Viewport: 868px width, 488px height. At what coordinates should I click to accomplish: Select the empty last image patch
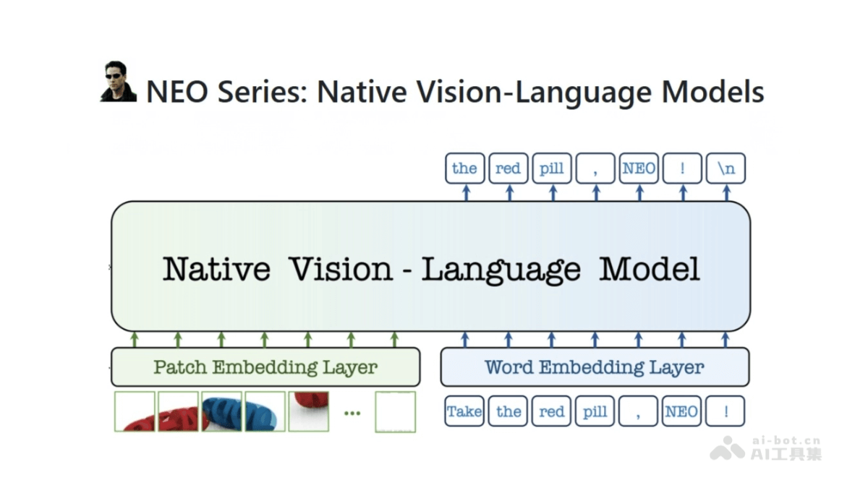[x=395, y=411]
